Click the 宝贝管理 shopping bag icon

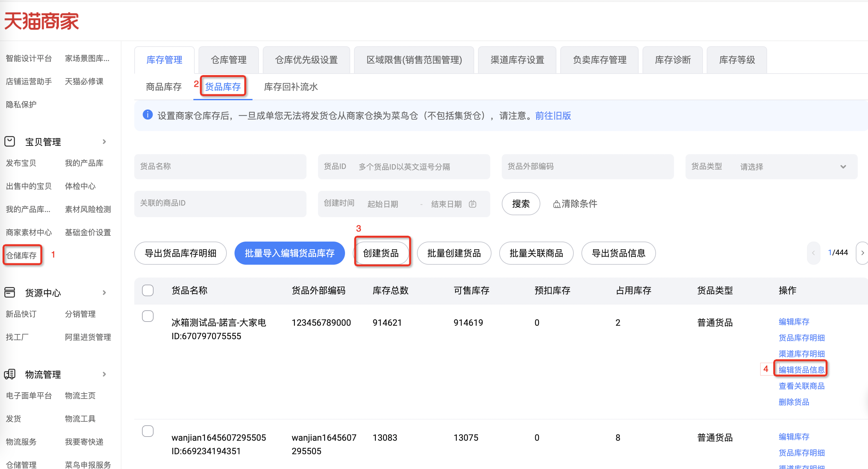tap(10, 141)
